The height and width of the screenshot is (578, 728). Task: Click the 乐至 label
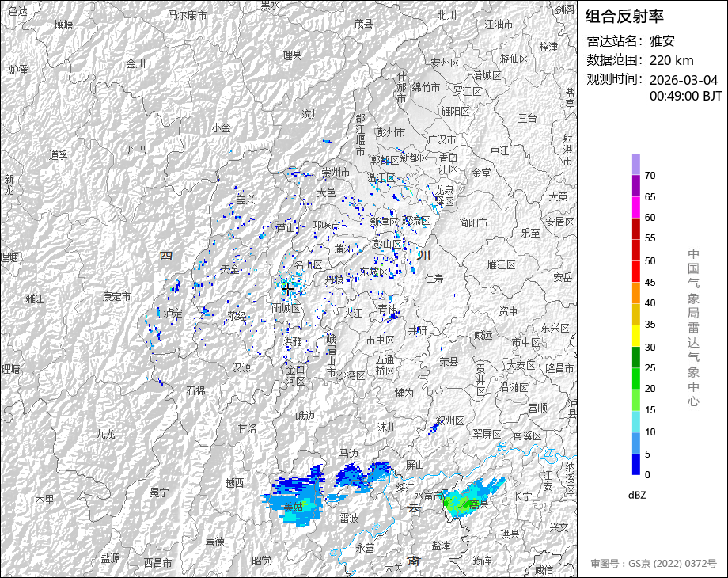point(531,233)
